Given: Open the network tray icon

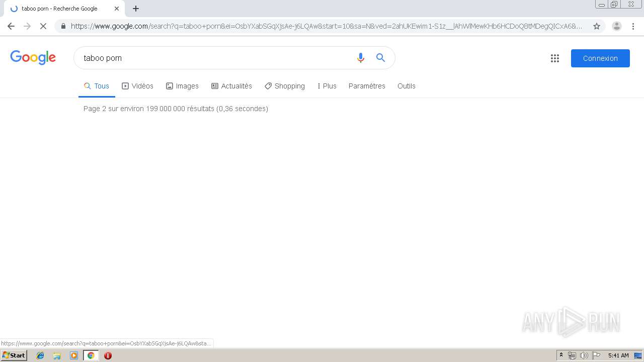Looking at the screenshot, I should coord(572,355).
